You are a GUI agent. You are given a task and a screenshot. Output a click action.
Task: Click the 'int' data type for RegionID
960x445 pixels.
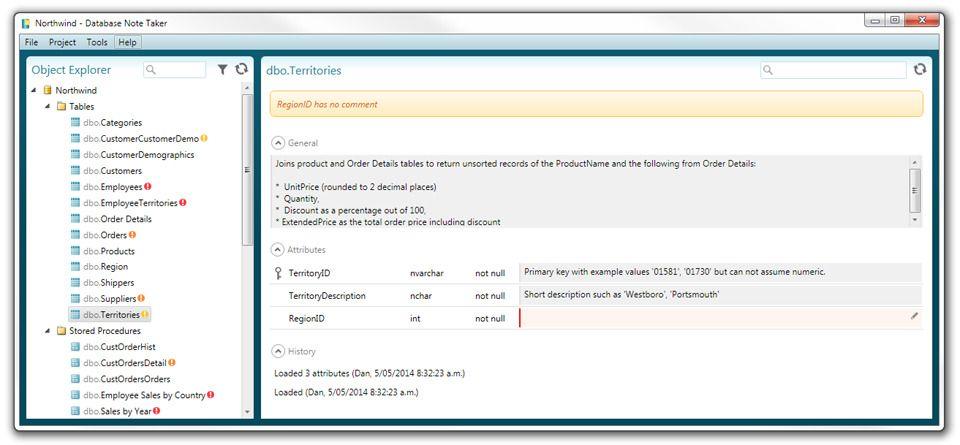tap(414, 318)
